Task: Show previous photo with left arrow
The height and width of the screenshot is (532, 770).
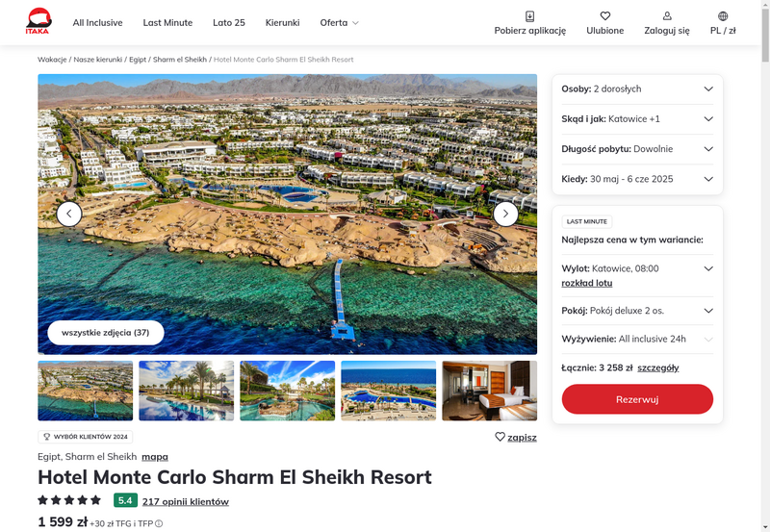Action: [69, 214]
